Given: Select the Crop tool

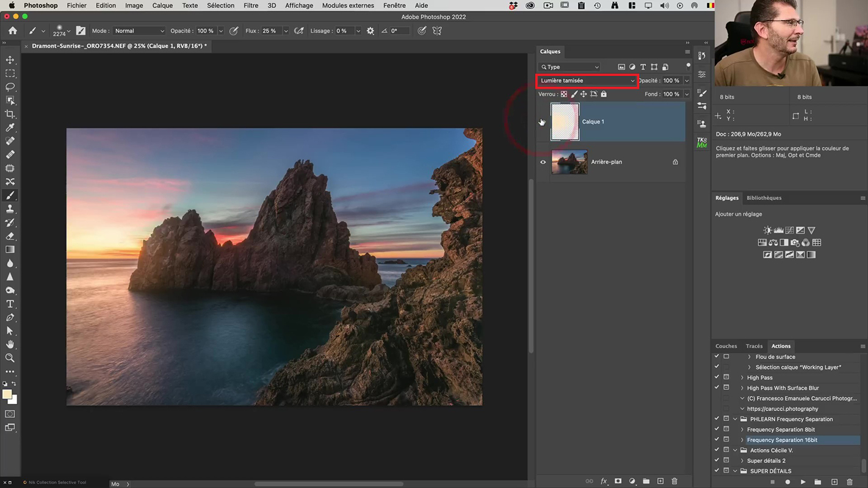Looking at the screenshot, I should click(10, 114).
